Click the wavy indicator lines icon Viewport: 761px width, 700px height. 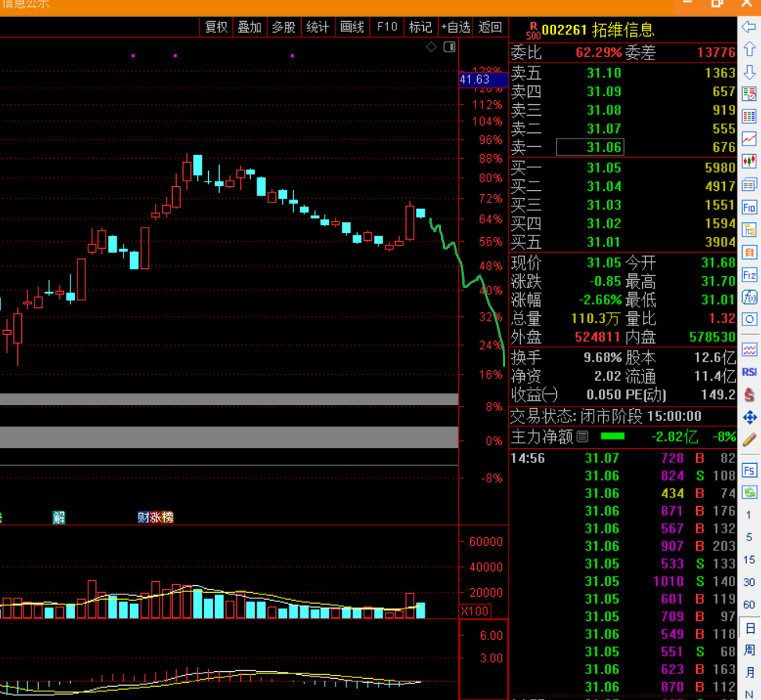click(x=748, y=350)
